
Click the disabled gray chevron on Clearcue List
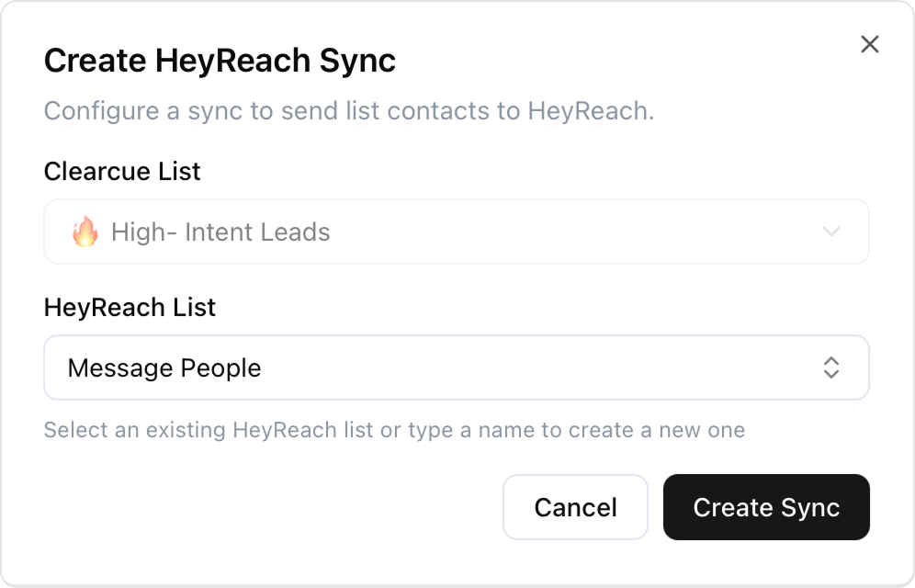(830, 232)
